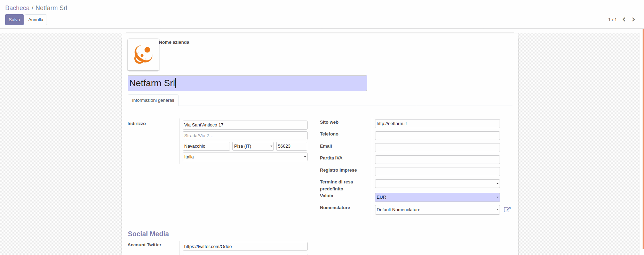
Task: Click the Nomenclature label
Action: 335,208
